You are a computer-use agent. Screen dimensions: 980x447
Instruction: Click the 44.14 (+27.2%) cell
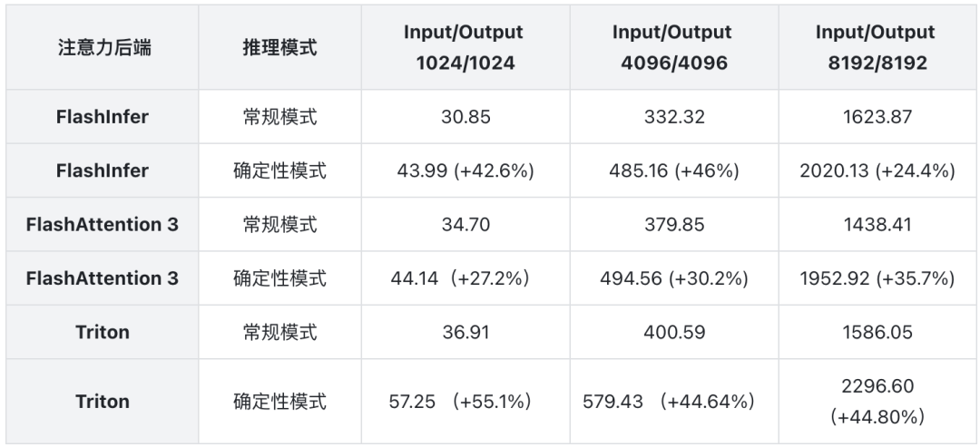(464, 278)
